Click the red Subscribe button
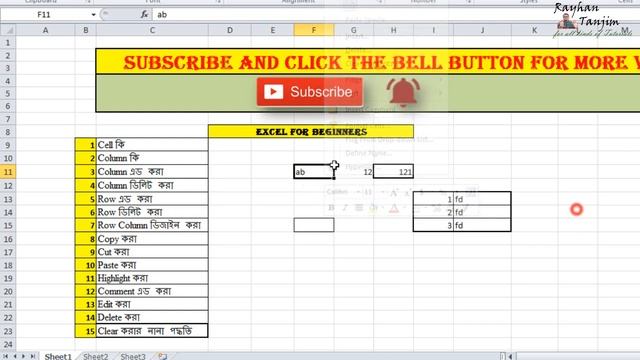This screenshot has height=360, width=640. click(x=310, y=92)
